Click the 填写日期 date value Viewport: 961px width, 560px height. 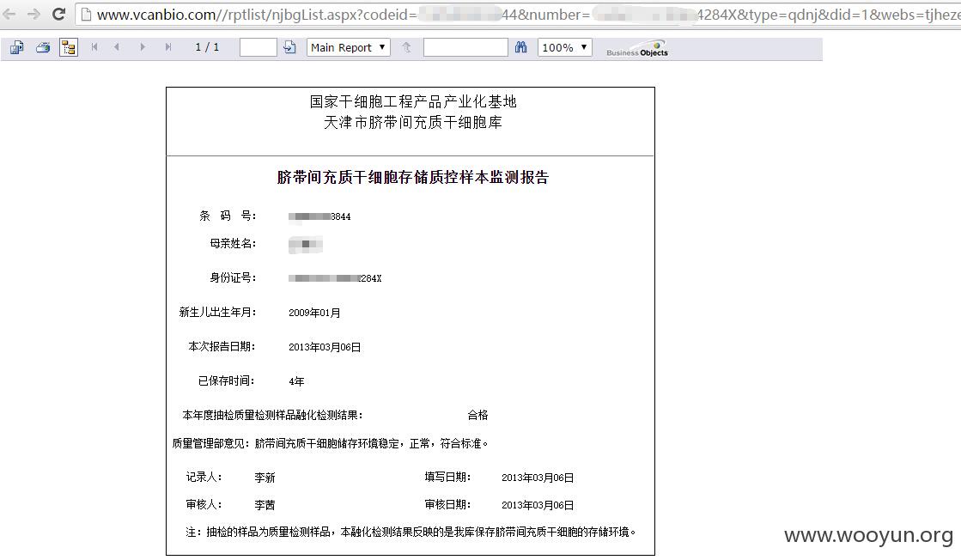click(x=538, y=478)
